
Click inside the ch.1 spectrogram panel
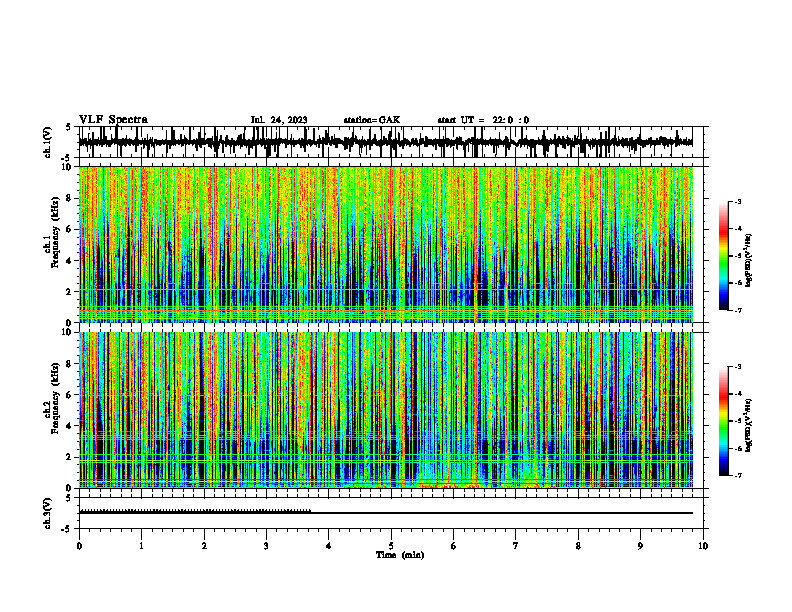[x=385, y=244]
